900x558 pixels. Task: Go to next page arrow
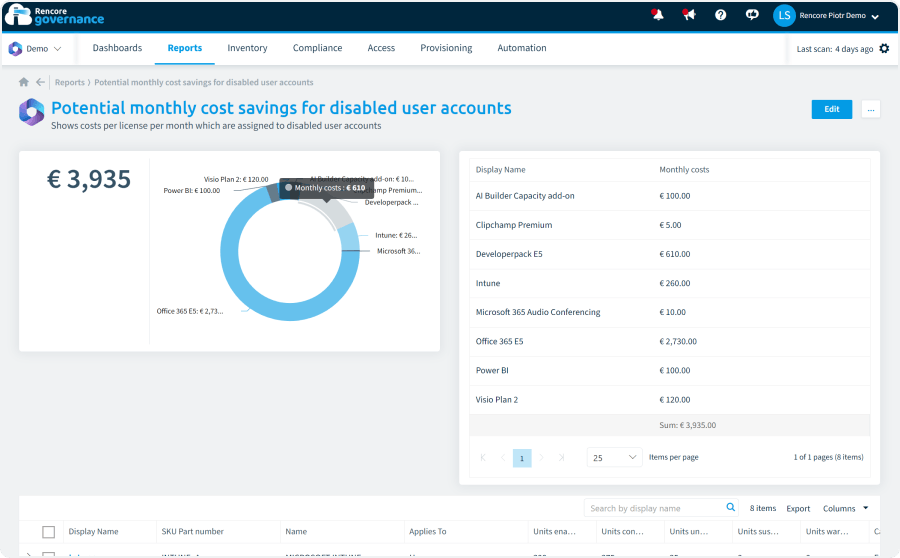point(541,458)
